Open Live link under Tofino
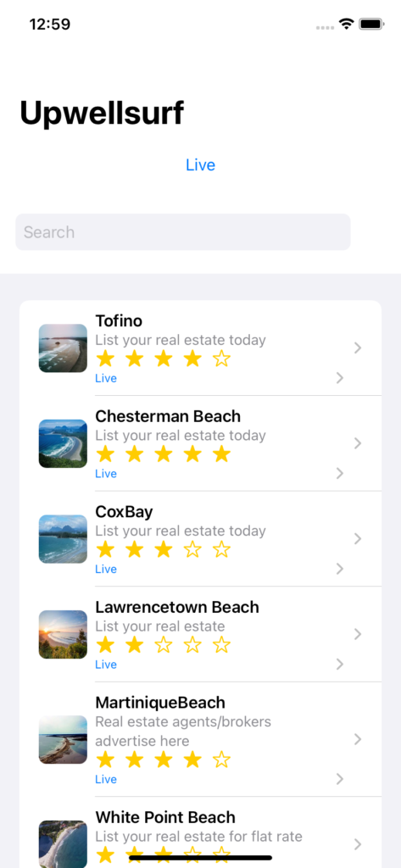This screenshot has width=401, height=868. point(106,378)
